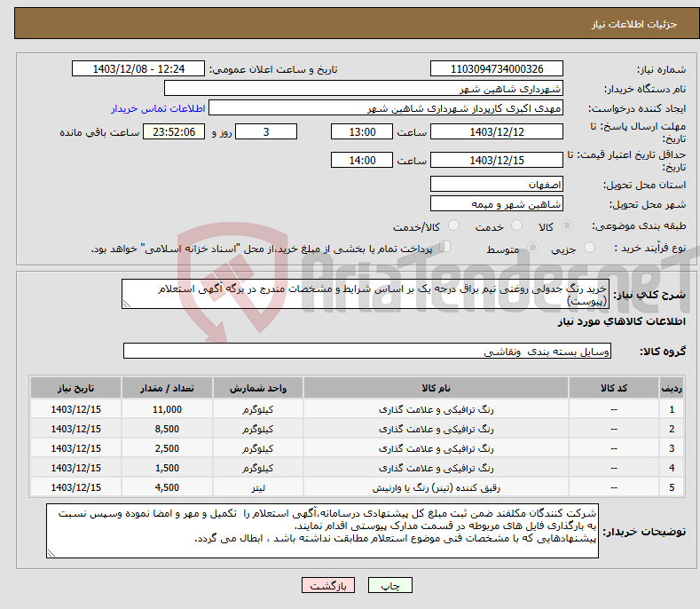Click the price validity date field 1403/12/15

[497, 160]
